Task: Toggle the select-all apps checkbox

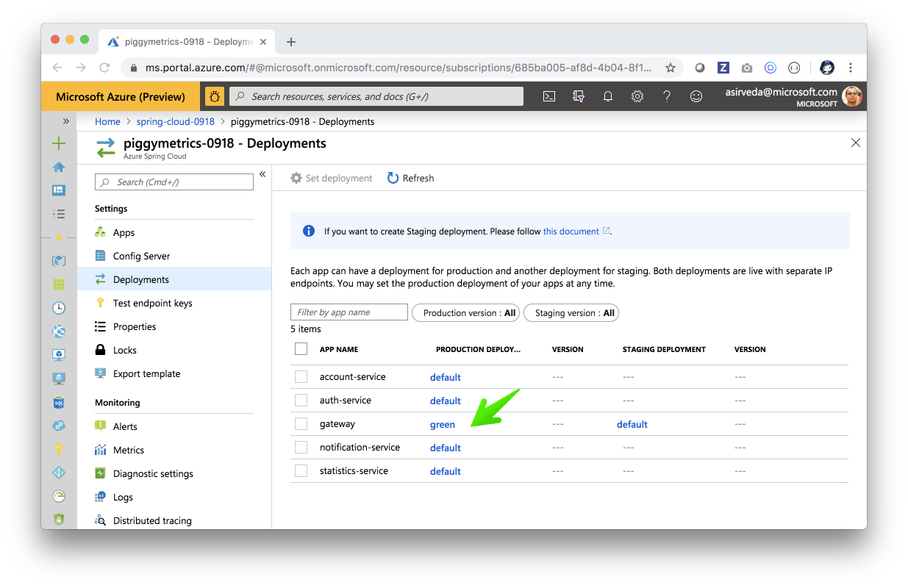Action: point(301,349)
